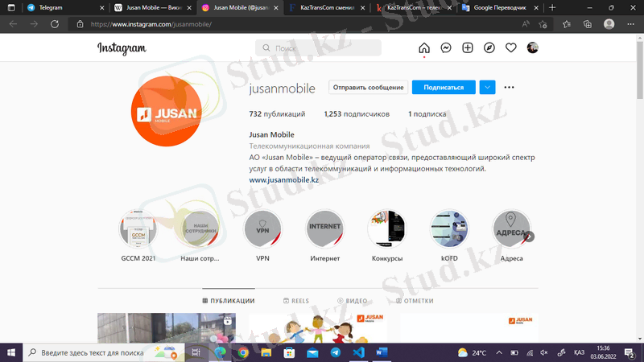Viewport: 644px width, 362px height.
Task: Switch to the ВИДЕО tab
Action: pyautogui.click(x=353, y=301)
